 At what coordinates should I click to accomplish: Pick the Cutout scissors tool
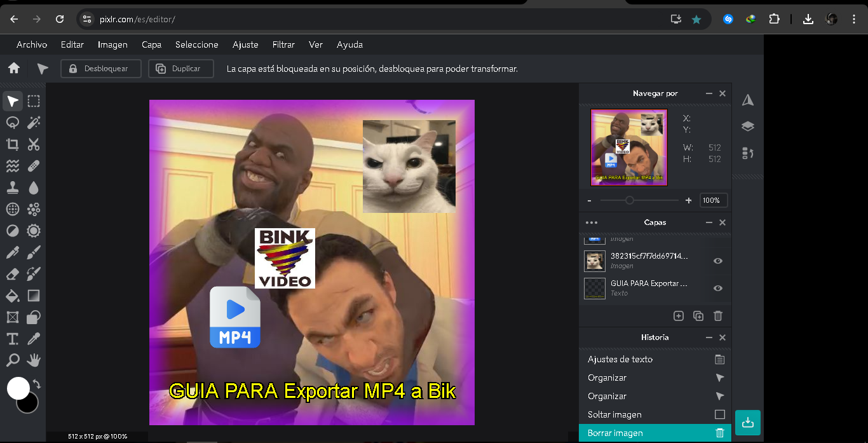(x=34, y=144)
